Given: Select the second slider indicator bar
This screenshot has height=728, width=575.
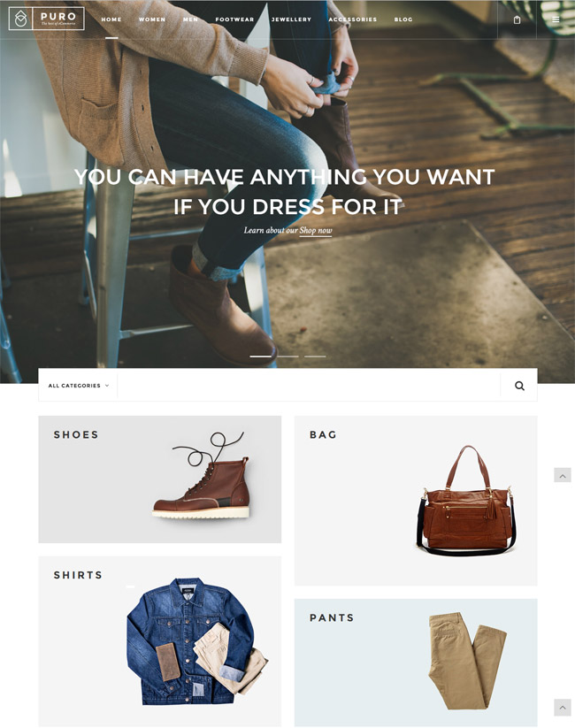Looking at the screenshot, I should tap(288, 356).
